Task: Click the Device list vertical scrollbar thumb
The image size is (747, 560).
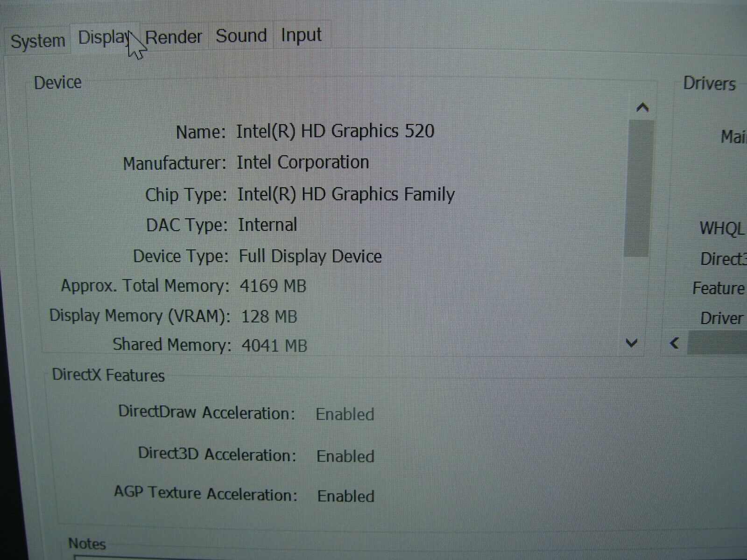Action: (x=638, y=188)
